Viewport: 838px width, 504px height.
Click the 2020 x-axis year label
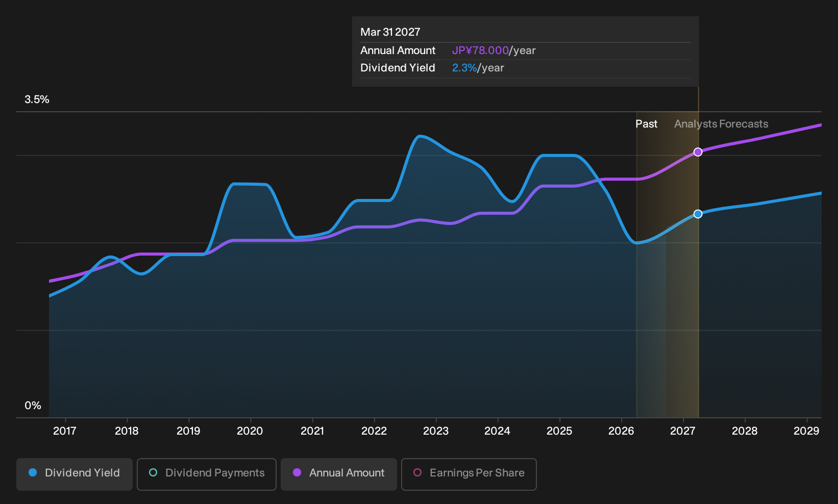tap(250, 431)
